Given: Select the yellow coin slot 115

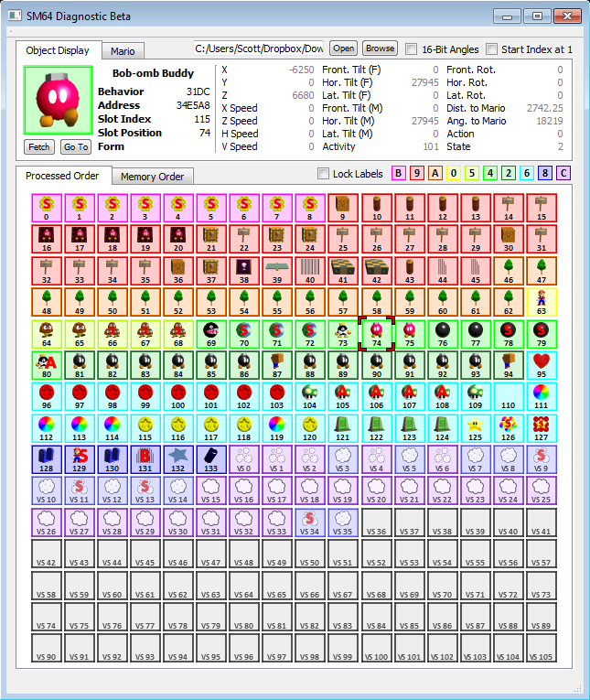Looking at the screenshot, I should point(145,428).
